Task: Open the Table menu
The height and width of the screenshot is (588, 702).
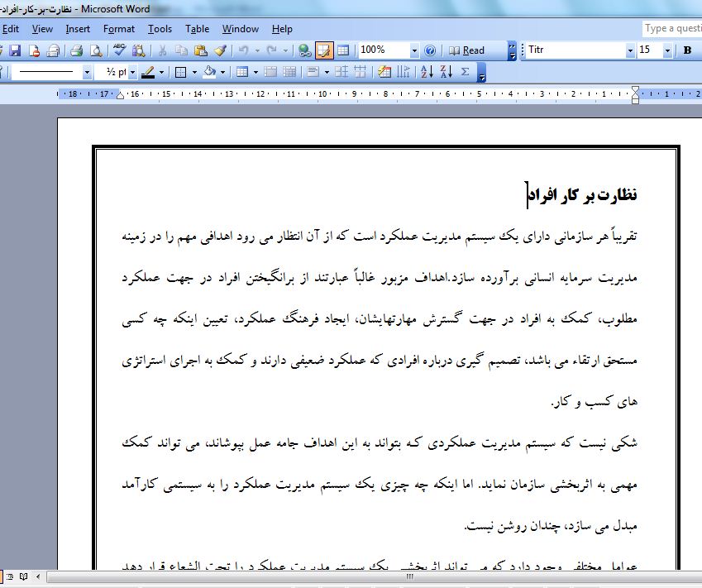Action: (197, 29)
